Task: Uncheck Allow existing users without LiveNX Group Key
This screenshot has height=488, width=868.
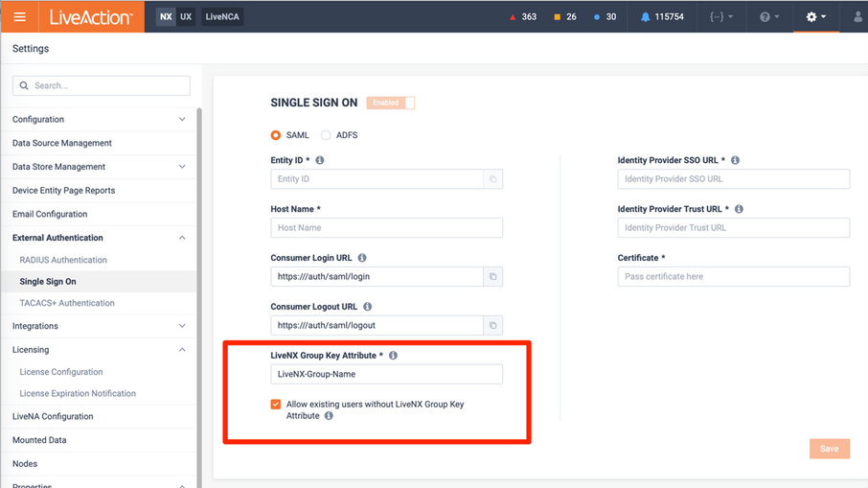Action: point(276,405)
